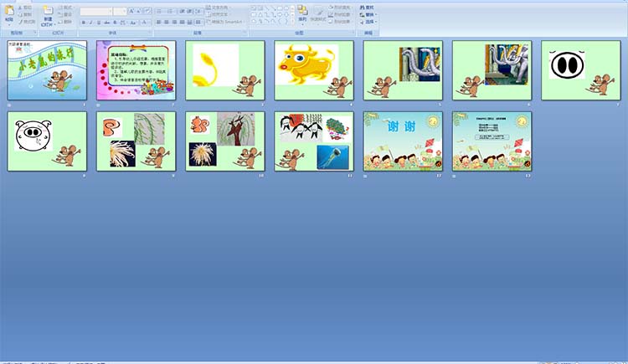Image resolution: width=628 pixels, height=364 pixels.
Task: Select slide 6 with full elephant picture
Action: [x=492, y=70]
